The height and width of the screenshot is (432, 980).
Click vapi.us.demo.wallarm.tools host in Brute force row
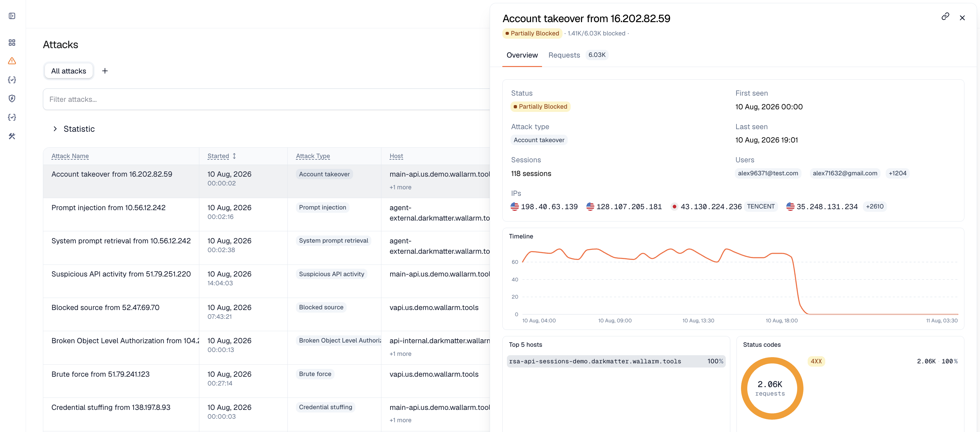[434, 374]
